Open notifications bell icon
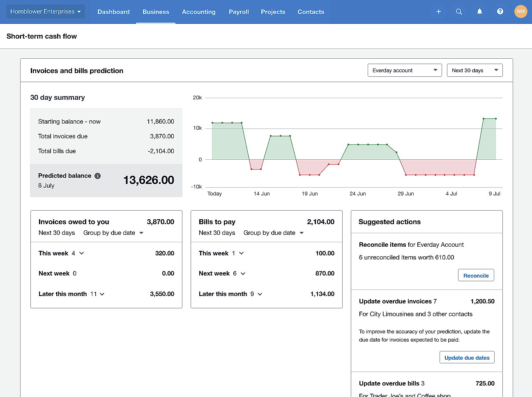The height and width of the screenshot is (397, 532). (479, 11)
